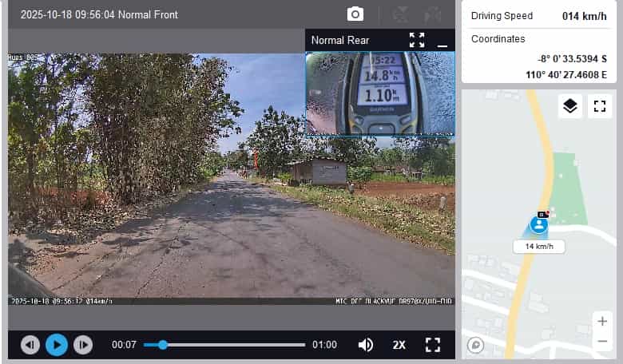Viewport: 623px width, 364px height.
Task: Zoom out on the map
Action: click(x=602, y=341)
